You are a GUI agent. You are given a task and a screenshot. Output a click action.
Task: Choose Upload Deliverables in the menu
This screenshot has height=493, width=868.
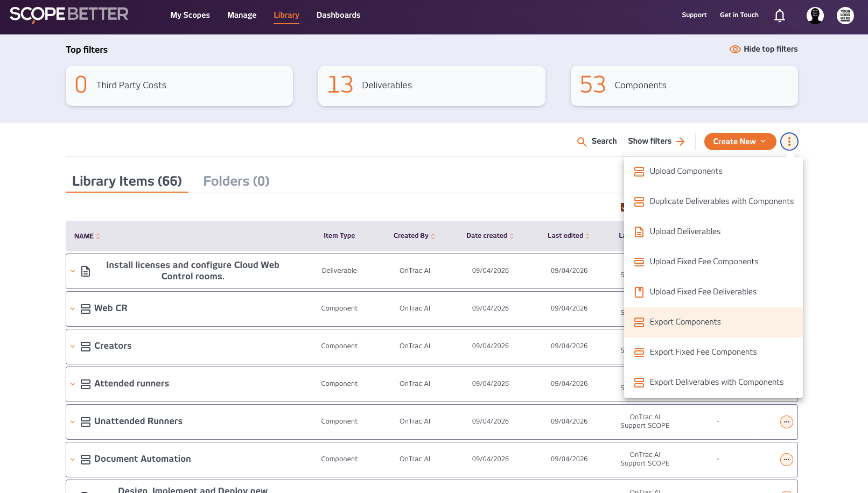(x=684, y=231)
